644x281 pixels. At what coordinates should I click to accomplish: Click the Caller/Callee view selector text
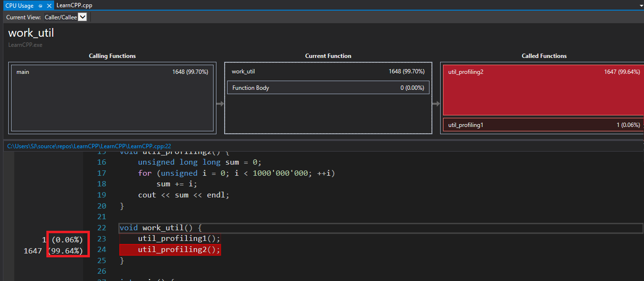click(61, 17)
